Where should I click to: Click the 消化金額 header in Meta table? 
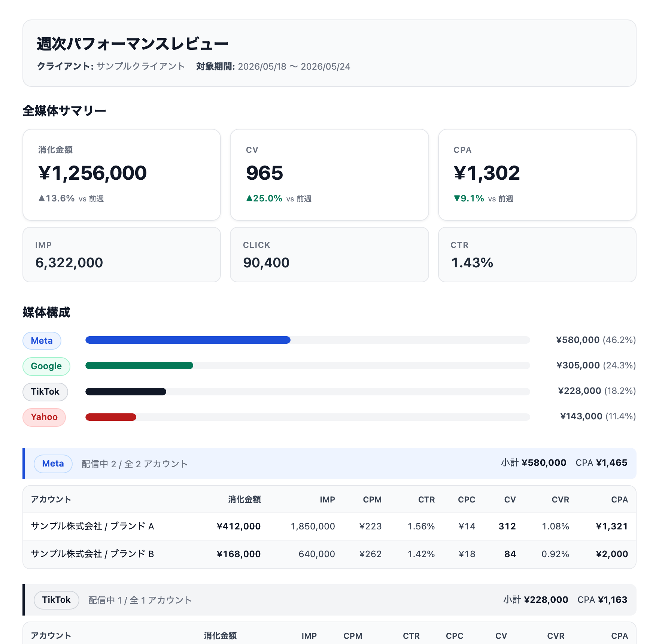pyautogui.click(x=245, y=499)
